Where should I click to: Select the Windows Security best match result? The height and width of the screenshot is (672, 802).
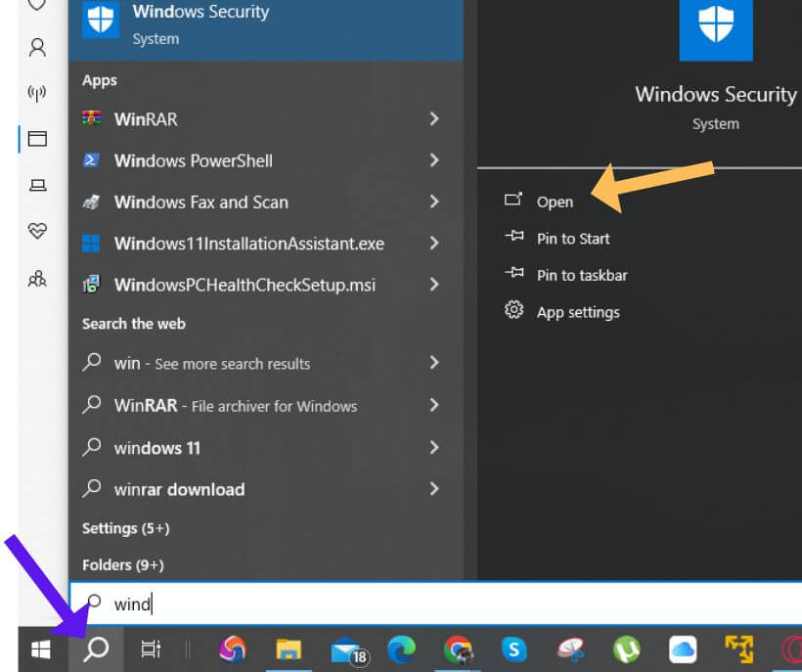click(266, 29)
